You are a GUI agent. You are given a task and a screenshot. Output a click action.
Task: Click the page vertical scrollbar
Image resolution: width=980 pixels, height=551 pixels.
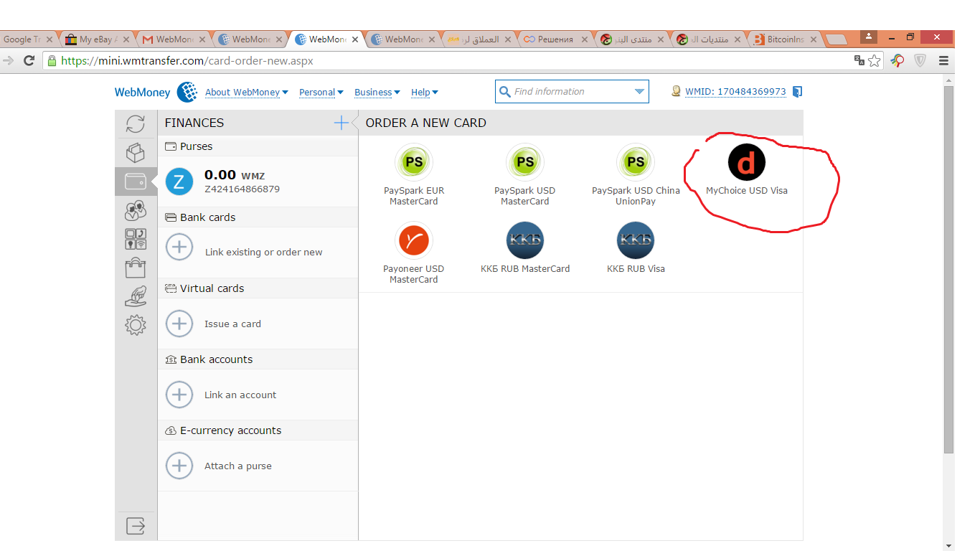click(x=948, y=269)
